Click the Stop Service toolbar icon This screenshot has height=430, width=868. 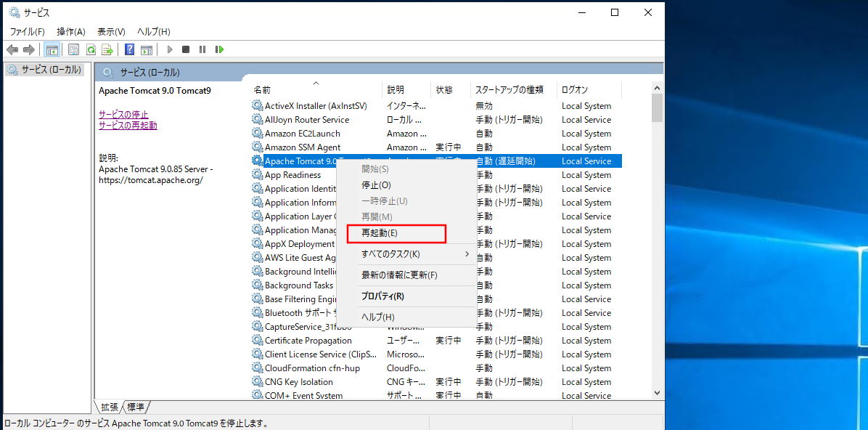point(186,49)
